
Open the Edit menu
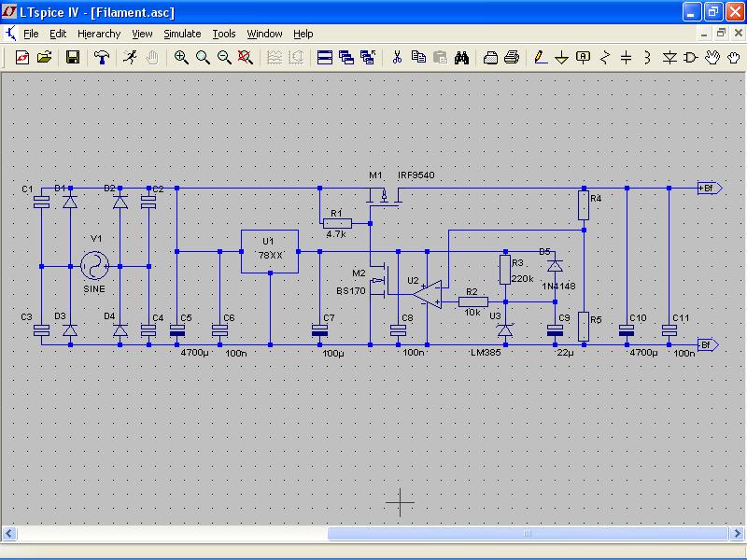[x=58, y=34]
